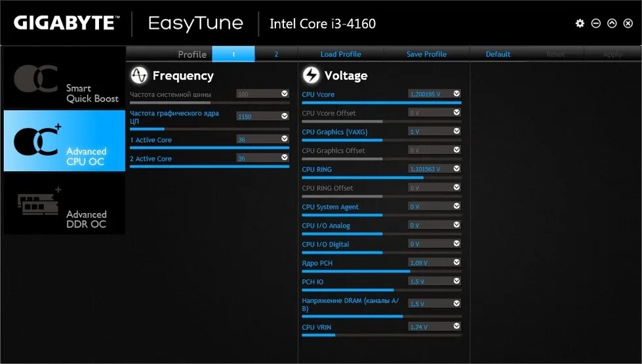
Task: Collapse the window with the up-arrow icon
Action: [612, 24]
